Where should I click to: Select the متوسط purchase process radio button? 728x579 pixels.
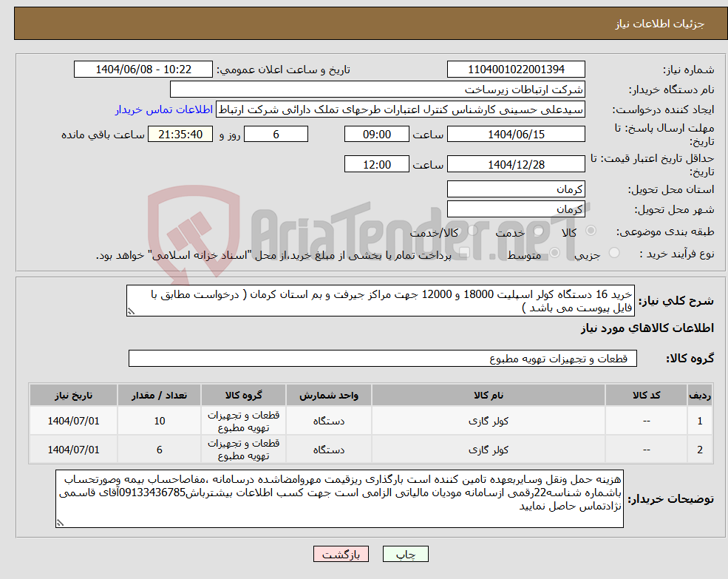pos(554,253)
